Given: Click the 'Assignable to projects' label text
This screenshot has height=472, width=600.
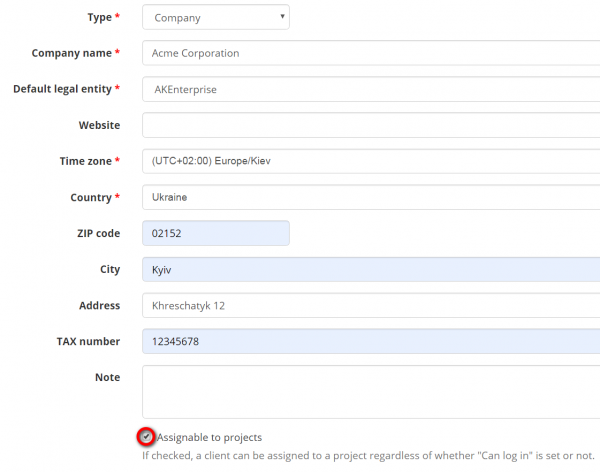Looking at the screenshot, I should [x=210, y=437].
